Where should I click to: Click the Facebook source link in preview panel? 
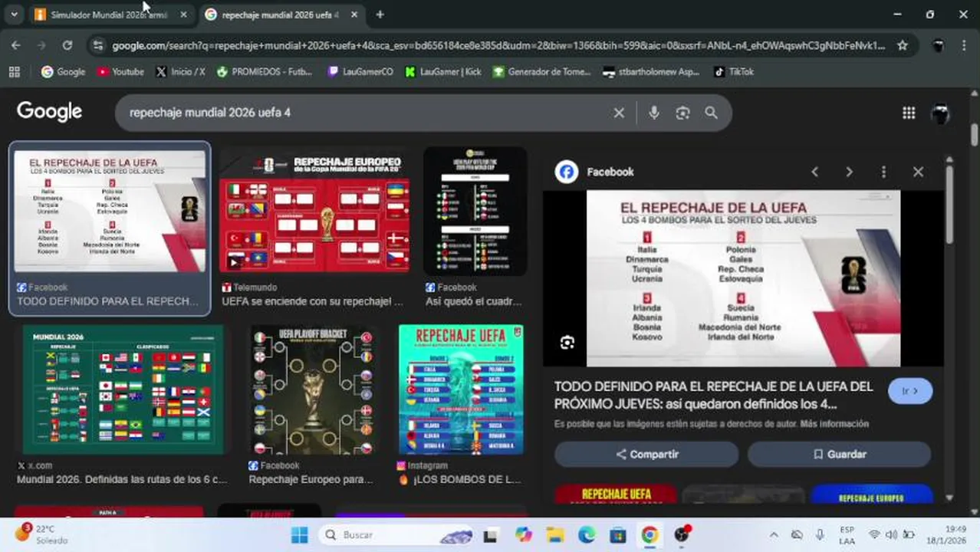click(595, 172)
